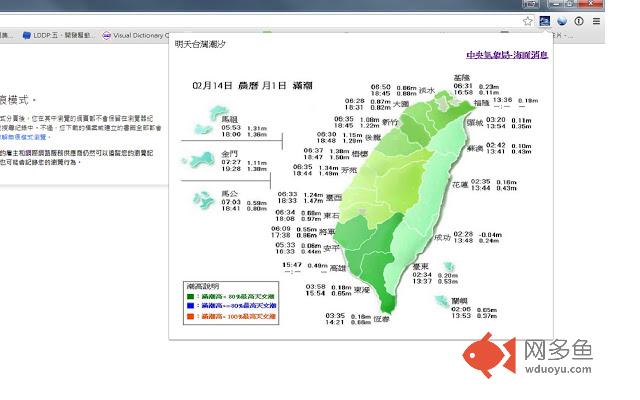
Task: Click the 02月14日 tide date heading
Action: pyautogui.click(x=252, y=85)
